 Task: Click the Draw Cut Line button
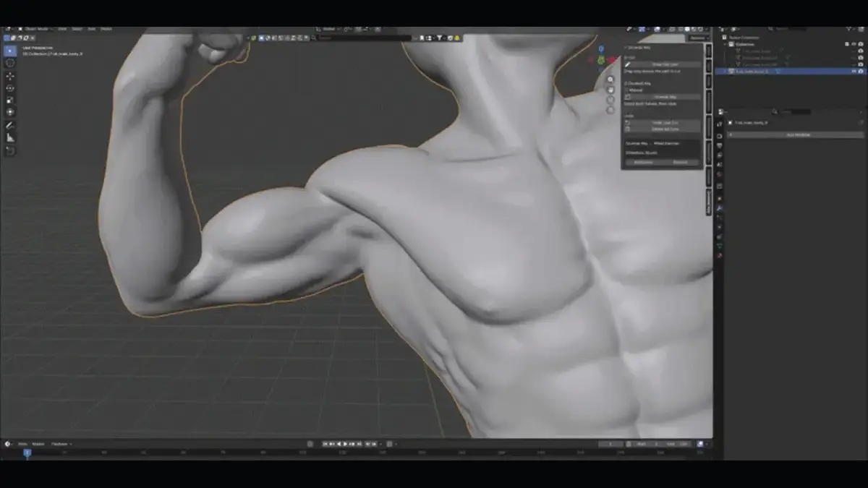(x=663, y=64)
